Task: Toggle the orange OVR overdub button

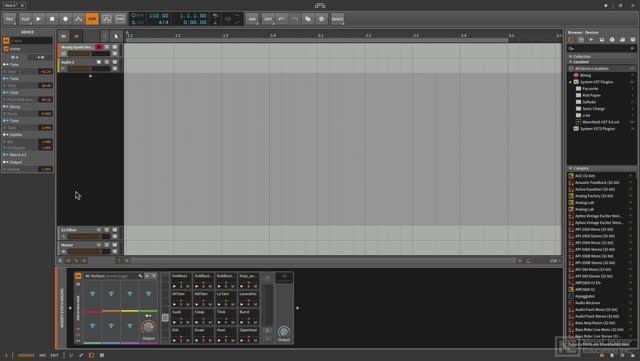Action: (92, 19)
